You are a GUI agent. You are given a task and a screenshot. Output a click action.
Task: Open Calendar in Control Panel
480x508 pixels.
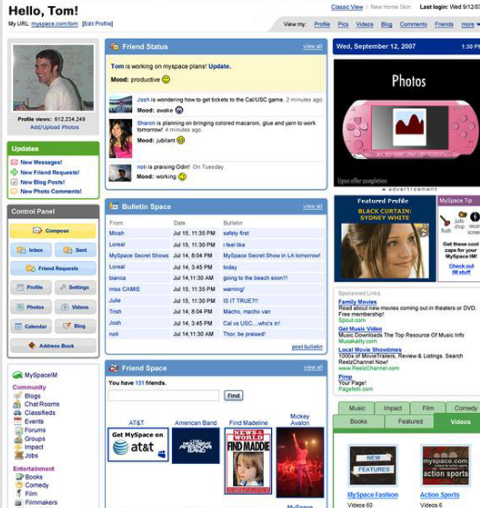pyautogui.click(x=31, y=326)
